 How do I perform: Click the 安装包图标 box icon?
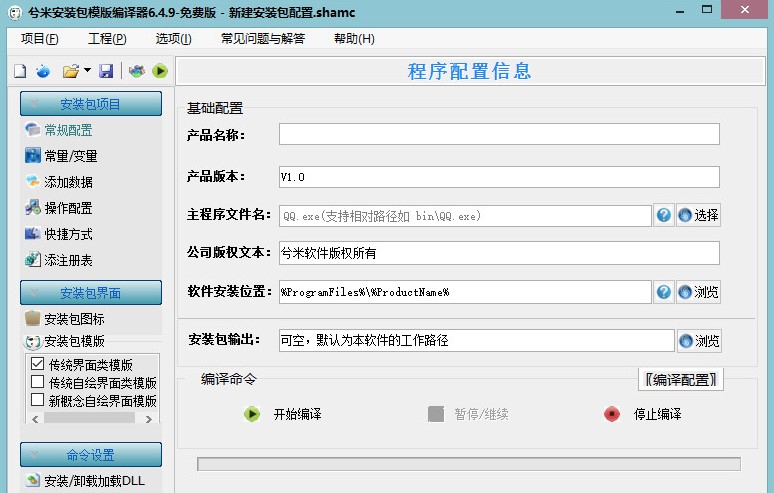[33, 318]
